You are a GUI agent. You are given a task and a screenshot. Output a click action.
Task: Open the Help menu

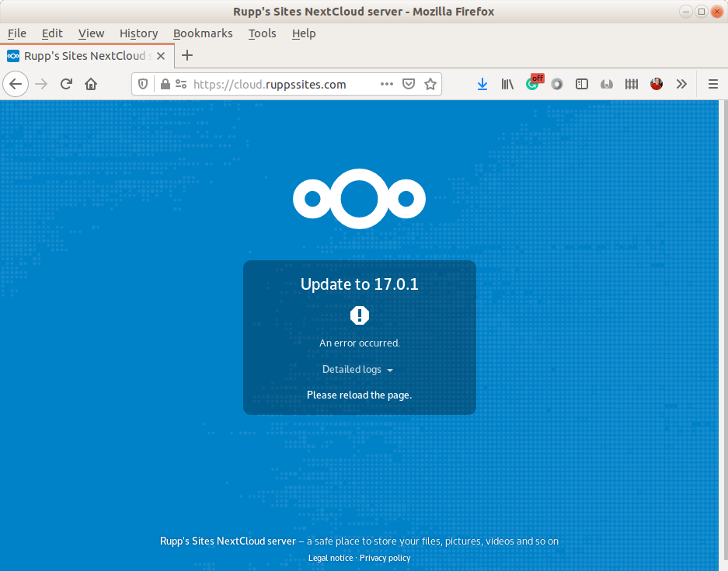click(304, 33)
